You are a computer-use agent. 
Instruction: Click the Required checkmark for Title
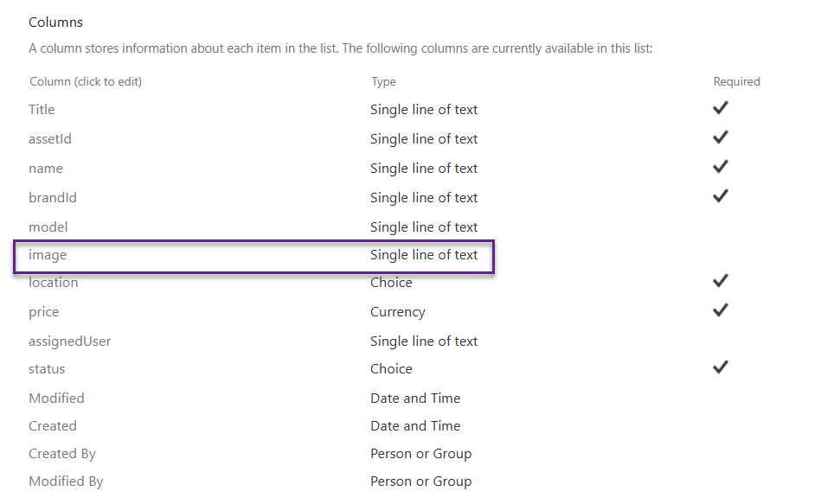720,108
